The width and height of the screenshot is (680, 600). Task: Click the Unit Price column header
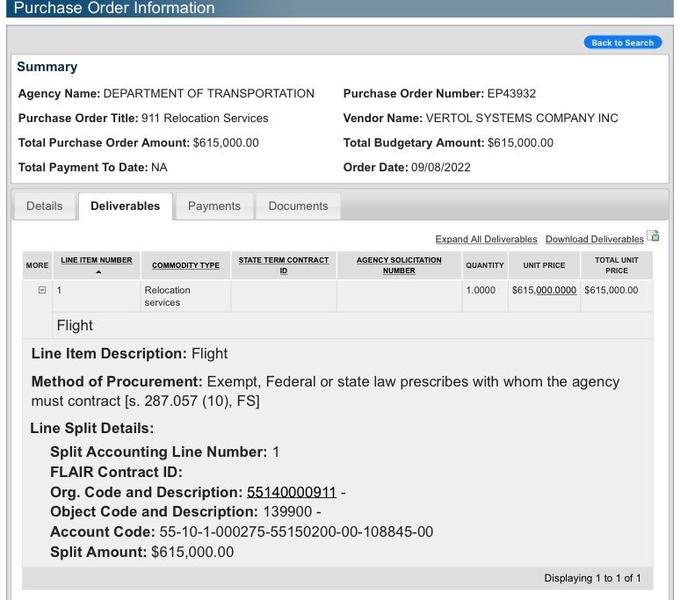click(x=544, y=265)
